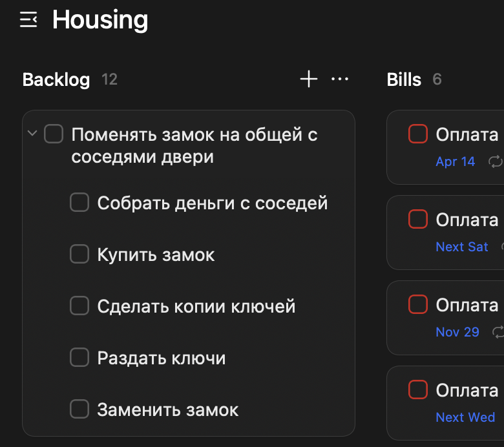Screen dimensions: 504x447
Task: Click the Housing project title
Action: coord(100,20)
